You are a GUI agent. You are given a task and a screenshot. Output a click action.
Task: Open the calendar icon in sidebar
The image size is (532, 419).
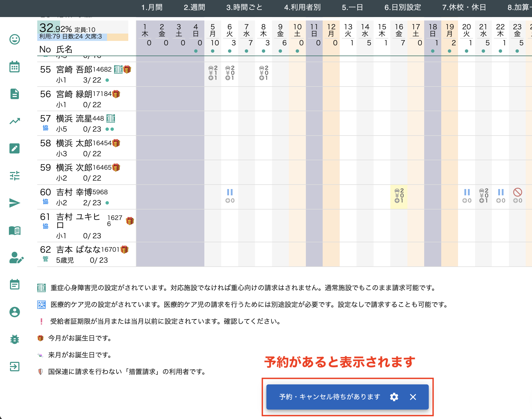[x=15, y=67]
